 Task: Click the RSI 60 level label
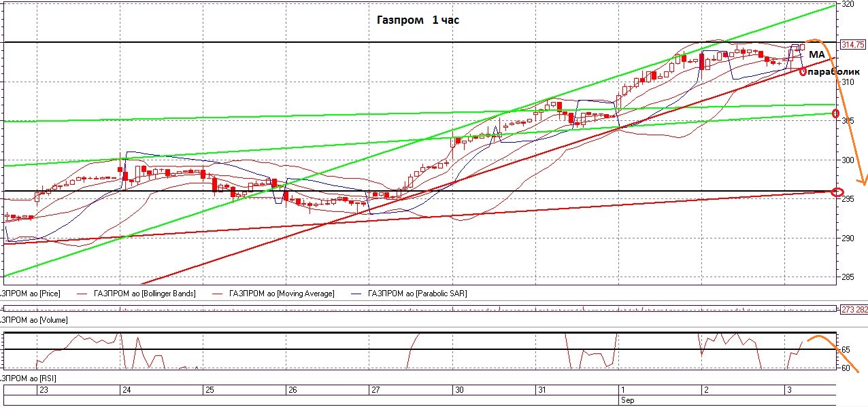846,368
